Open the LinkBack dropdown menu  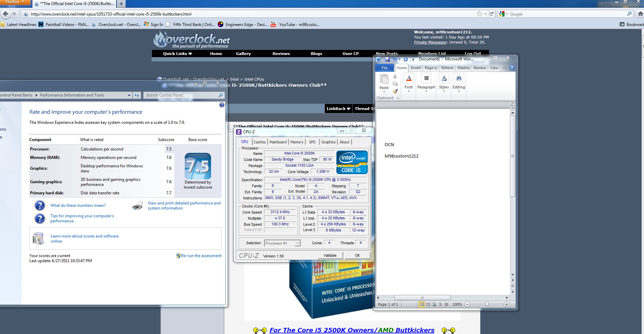tap(338, 109)
